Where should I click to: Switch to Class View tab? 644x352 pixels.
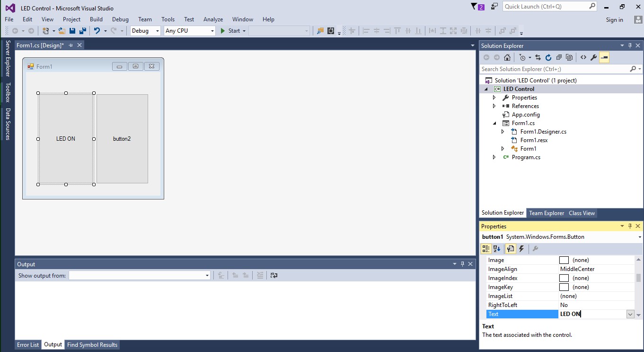tap(582, 213)
